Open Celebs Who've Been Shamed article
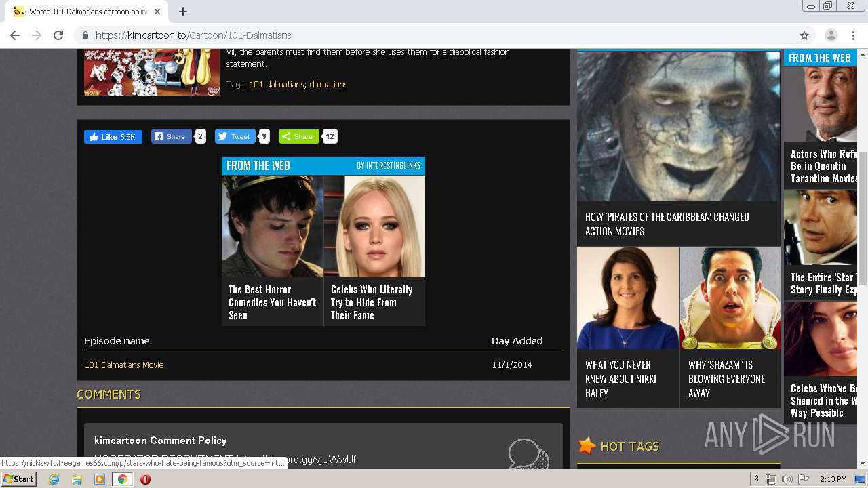Screen dimensions: 868x488 tap(824, 401)
